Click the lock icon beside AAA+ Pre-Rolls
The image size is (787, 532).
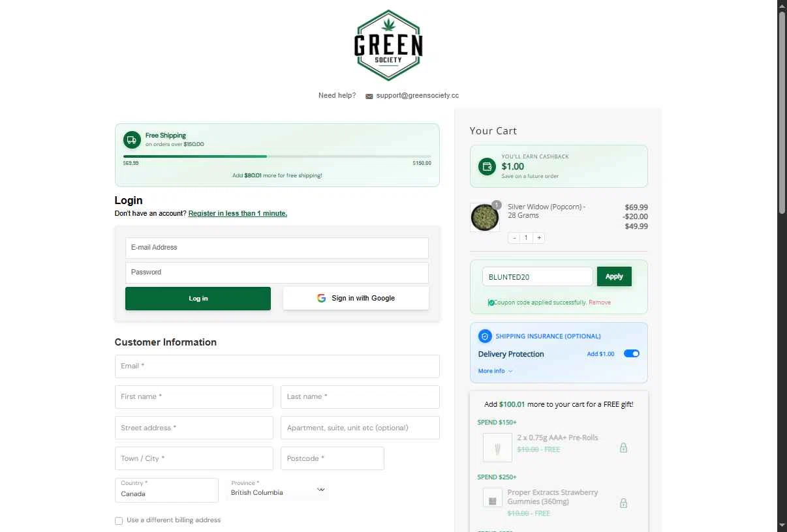[623, 448]
